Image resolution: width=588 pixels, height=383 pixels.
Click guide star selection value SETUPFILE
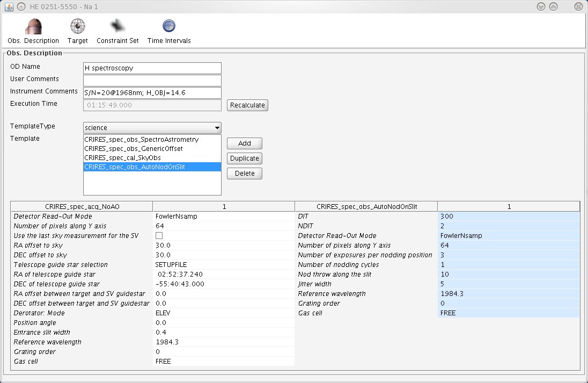[x=224, y=265]
